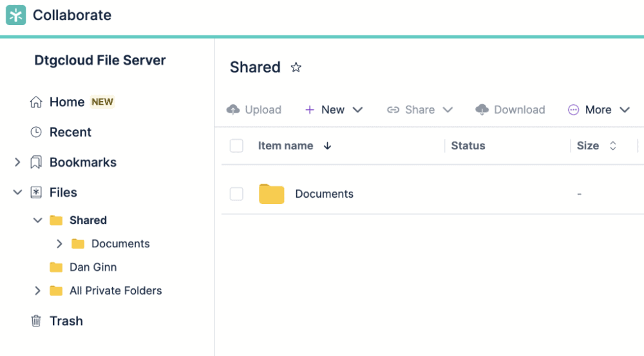Click the Upload cloud icon
Viewport: 644px width, 356px height.
233,109
